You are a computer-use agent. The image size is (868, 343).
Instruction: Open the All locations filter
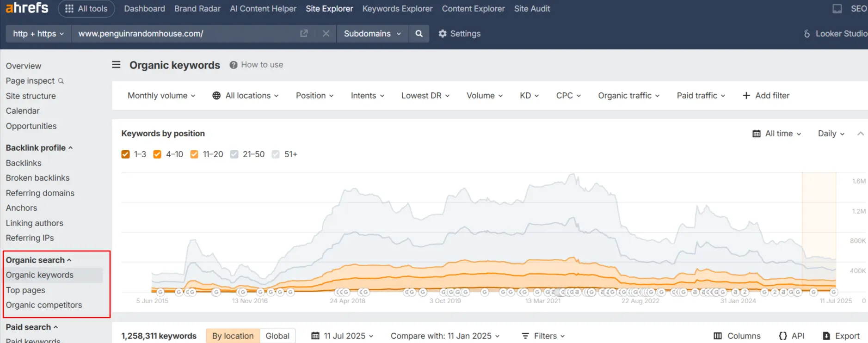pos(246,96)
